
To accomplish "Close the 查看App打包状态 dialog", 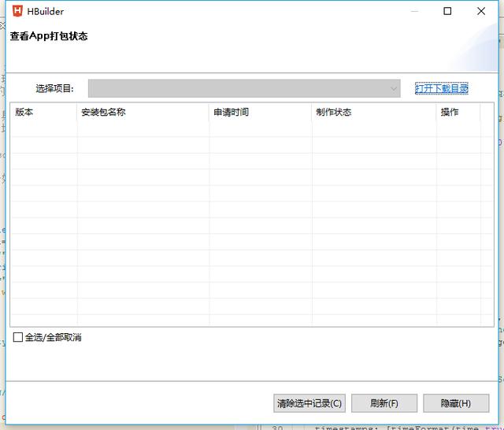I will [x=481, y=11].
